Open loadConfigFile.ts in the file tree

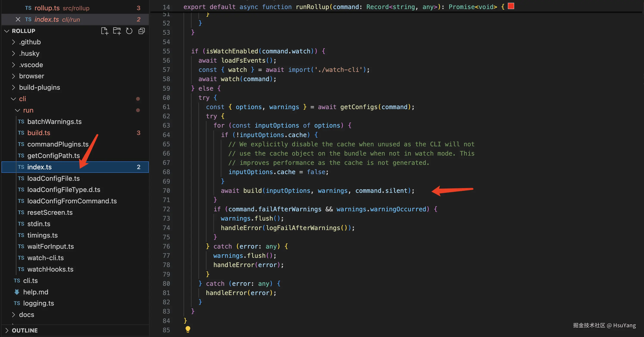pyautogui.click(x=53, y=178)
